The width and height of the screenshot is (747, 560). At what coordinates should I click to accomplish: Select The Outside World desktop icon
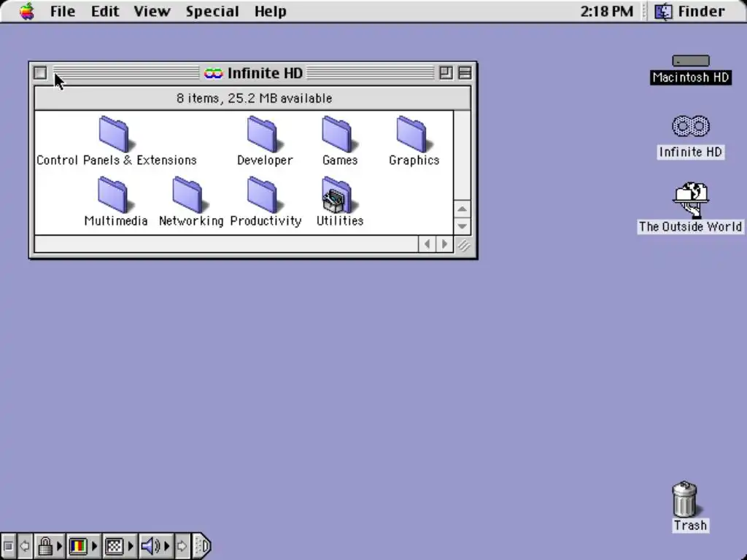(x=690, y=200)
